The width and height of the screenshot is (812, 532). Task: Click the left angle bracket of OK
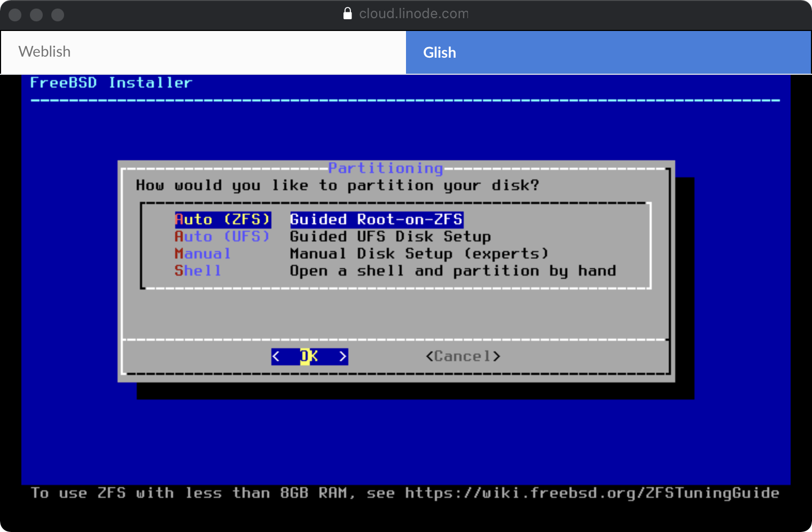click(276, 356)
